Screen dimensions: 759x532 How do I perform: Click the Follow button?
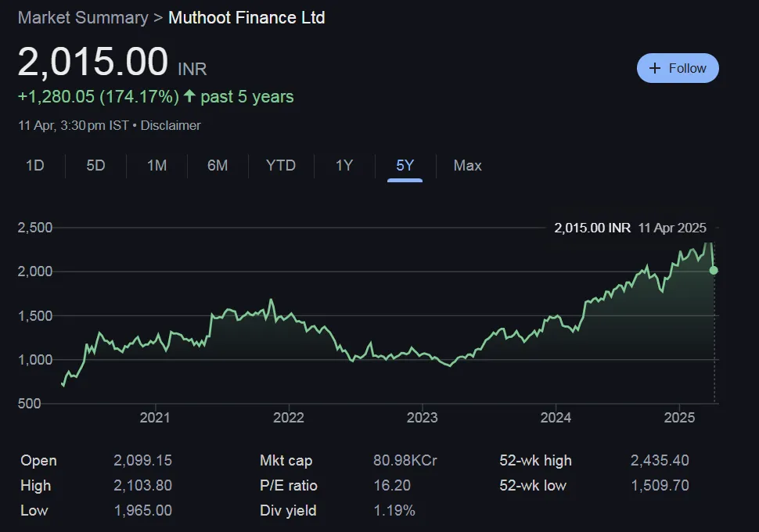[678, 68]
